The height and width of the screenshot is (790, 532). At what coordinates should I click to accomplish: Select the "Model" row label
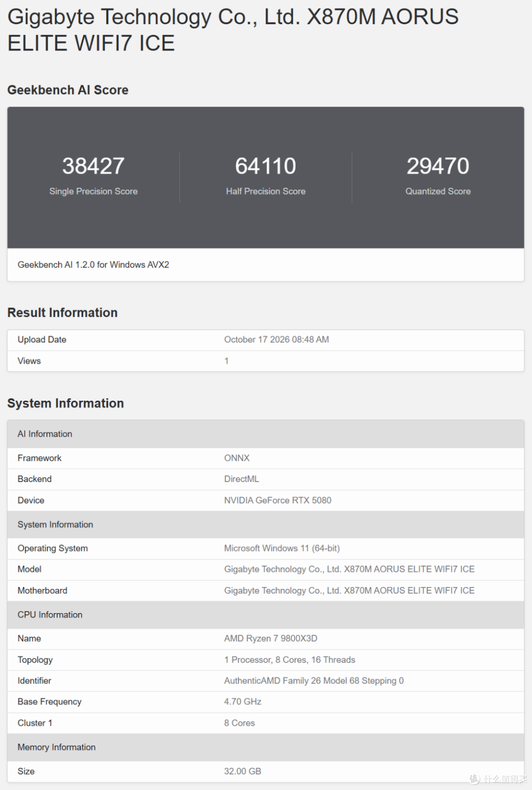(30, 569)
